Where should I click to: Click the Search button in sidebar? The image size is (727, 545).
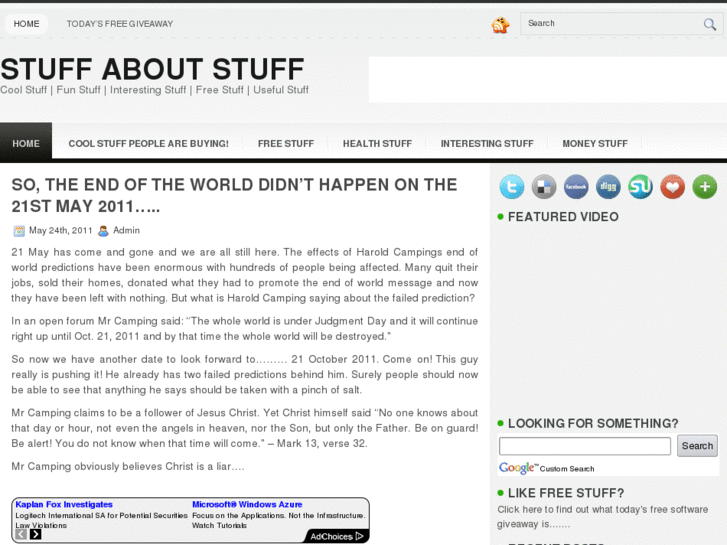click(697, 446)
